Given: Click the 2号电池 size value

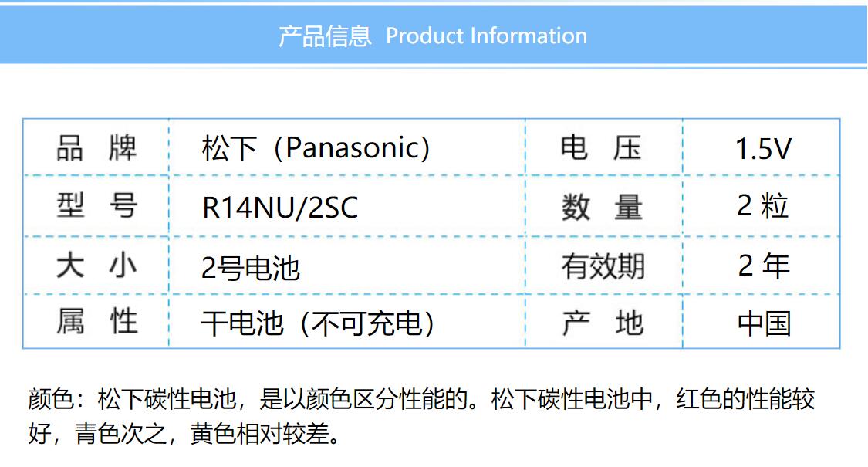Looking at the screenshot, I should (251, 268).
